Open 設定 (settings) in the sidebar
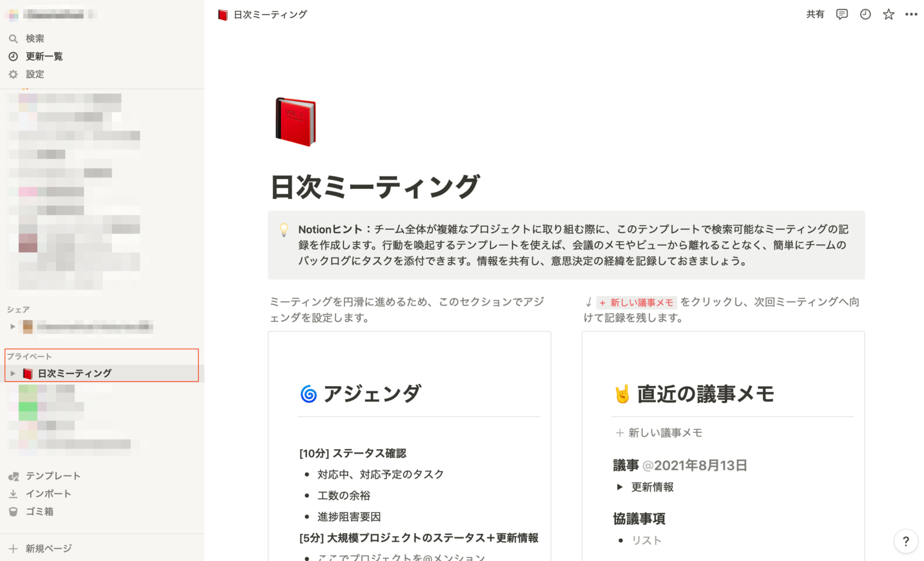Viewport: 924px width, 561px height. pos(34,74)
